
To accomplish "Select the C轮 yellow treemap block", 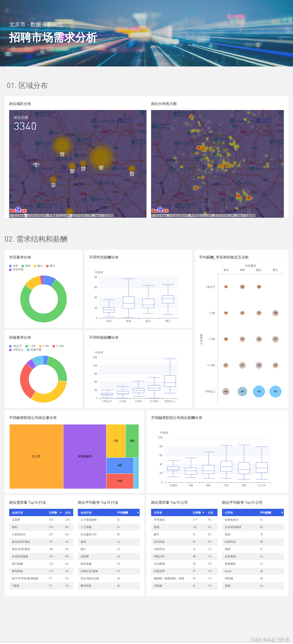I will pyautogui.click(x=116, y=441).
